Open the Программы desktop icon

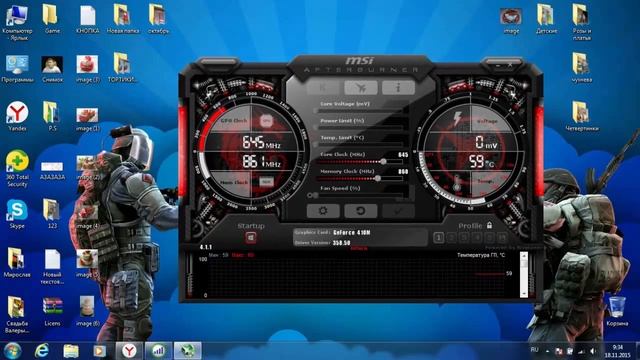[17, 69]
